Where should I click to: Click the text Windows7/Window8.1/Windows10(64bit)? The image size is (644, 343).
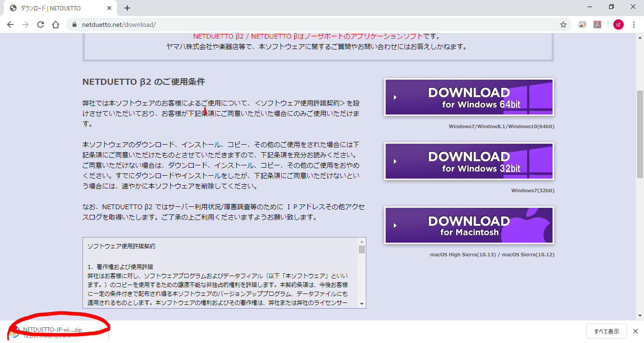click(502, 126)
